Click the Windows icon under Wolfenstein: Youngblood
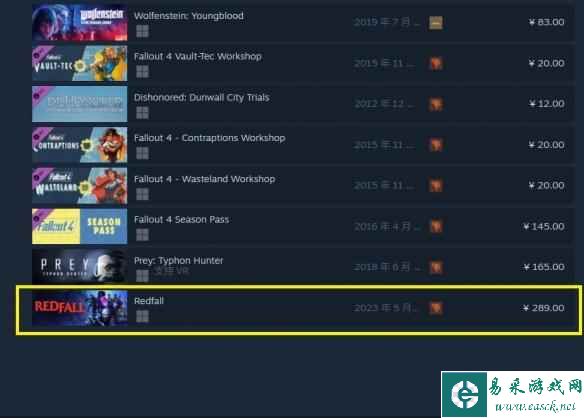The height and width of the screenshot is (418, 584). 142,31
